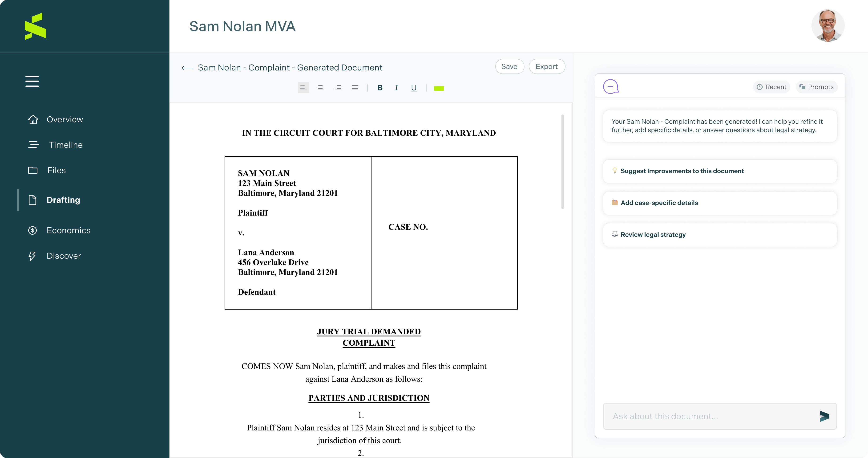Click the user profile avatar
The width and height of the screenshot is (868, 458).
(828, 26)
